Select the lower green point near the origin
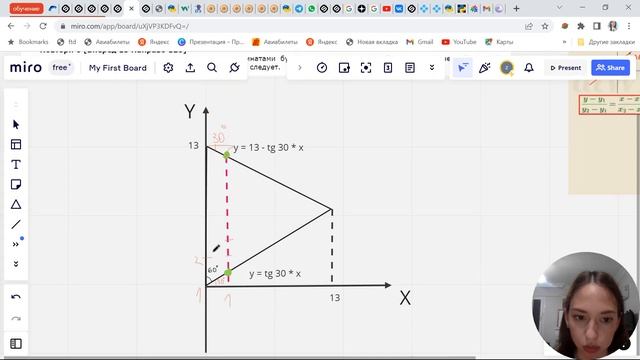Screen dimensions: 640x360 pos(228,272)
